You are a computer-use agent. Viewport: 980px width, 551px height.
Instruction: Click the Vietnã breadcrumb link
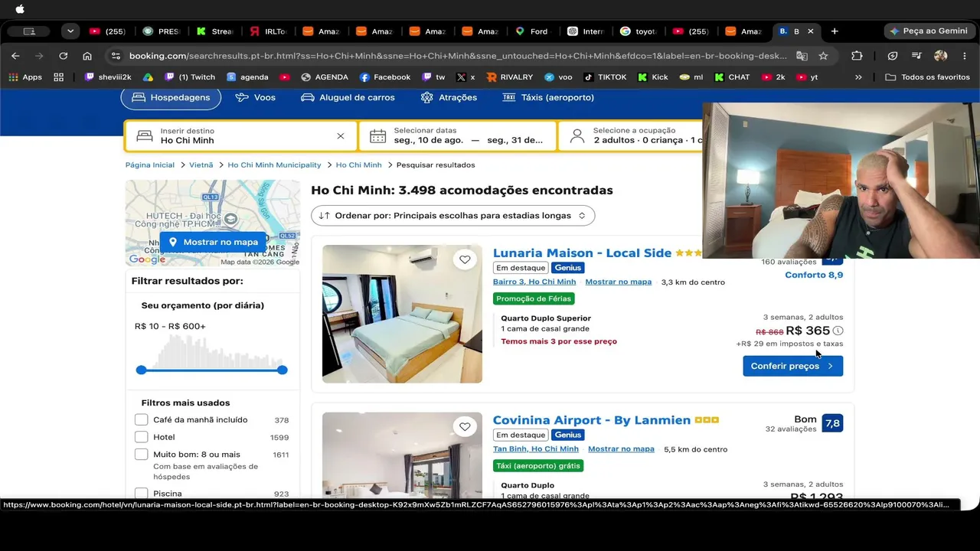[201, 165]
